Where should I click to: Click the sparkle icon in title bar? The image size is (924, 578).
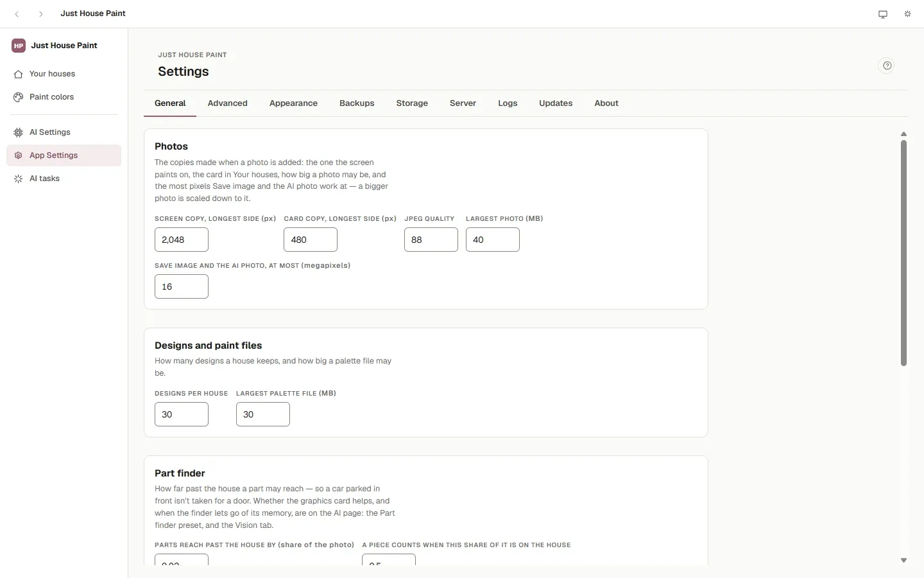pos(907,14)
